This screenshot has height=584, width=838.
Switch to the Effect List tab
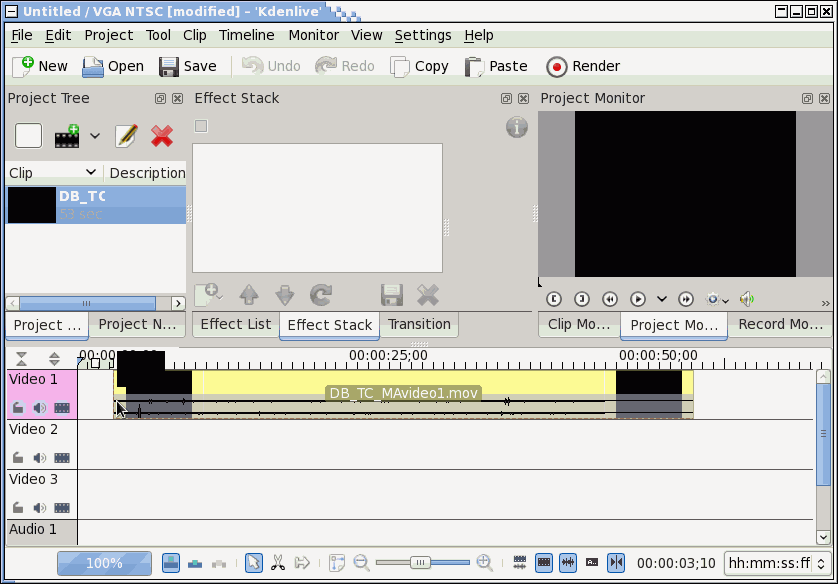coord(236,324)
